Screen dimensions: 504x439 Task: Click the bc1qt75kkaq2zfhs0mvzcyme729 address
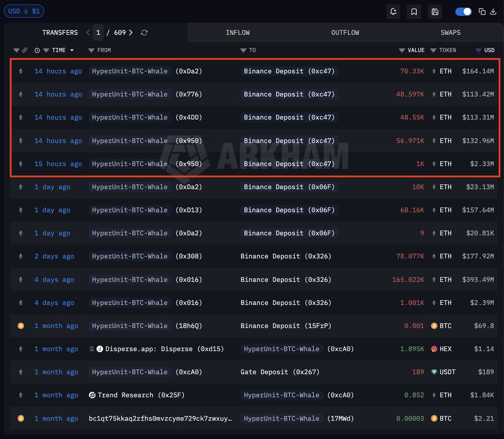click(x=160, y=418)
